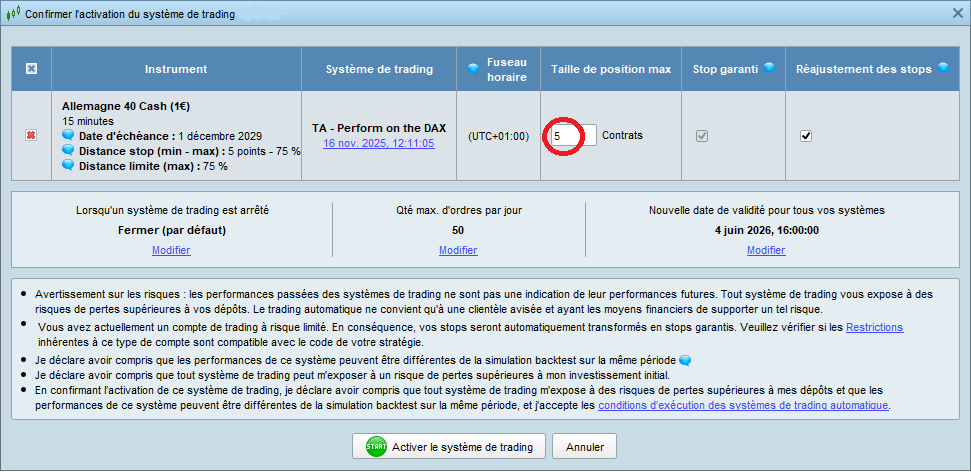Open conditions d'exécution des systèmes link
The height and width of the screenshot is (472, 971).
(743, 405)
